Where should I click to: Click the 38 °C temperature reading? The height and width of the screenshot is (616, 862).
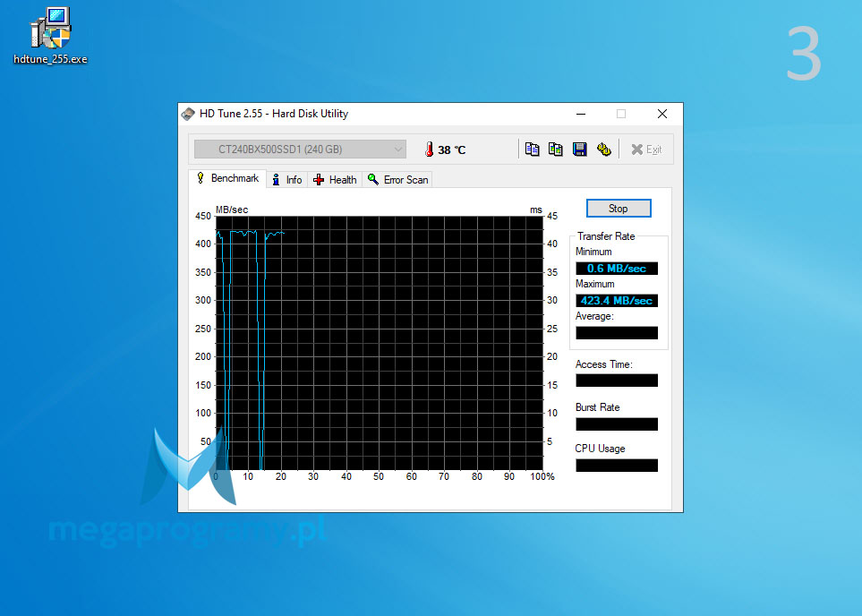(x=451, y=150)
